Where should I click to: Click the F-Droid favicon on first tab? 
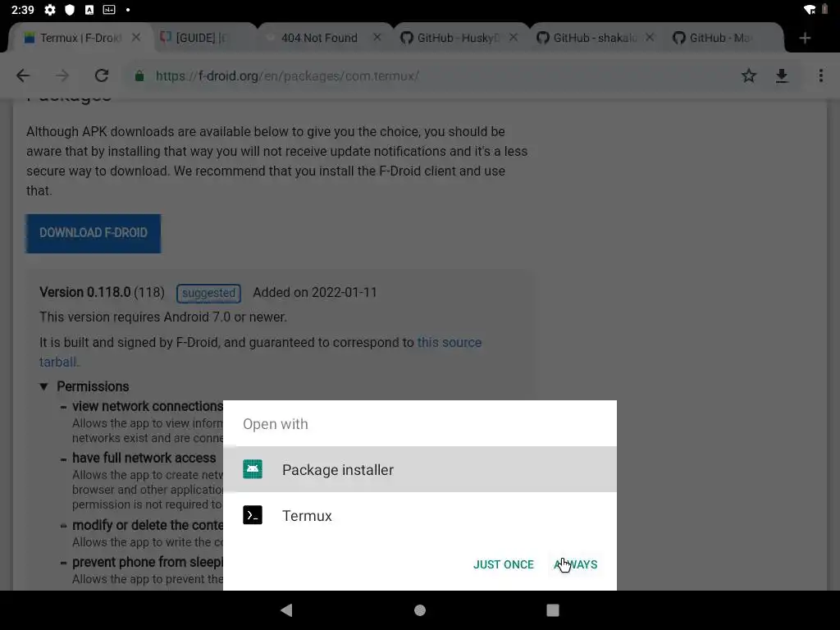coord(30,38)
